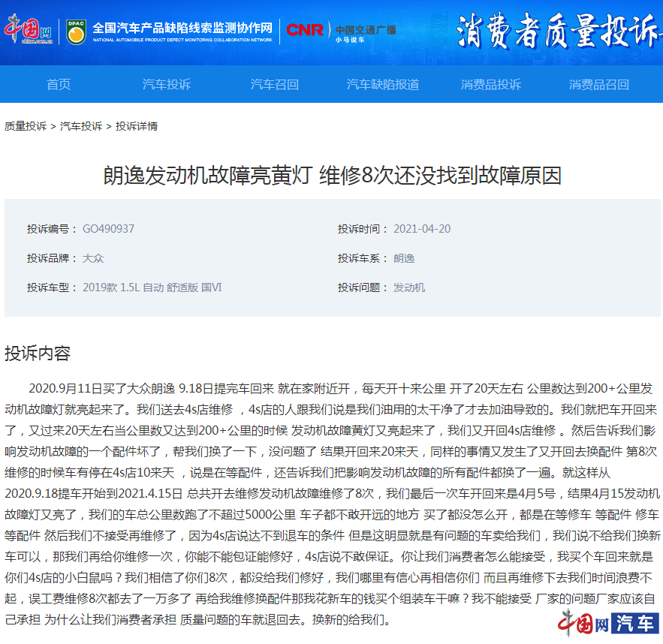The image size is (663, 644).
Task: Open 消费品投诉 navigation tab
Action: tap(490, 85)
